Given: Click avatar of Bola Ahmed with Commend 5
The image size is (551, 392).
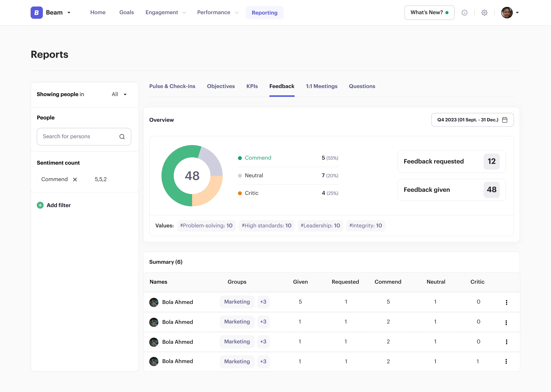Looking at the screenshot, I should pos(154,302).
